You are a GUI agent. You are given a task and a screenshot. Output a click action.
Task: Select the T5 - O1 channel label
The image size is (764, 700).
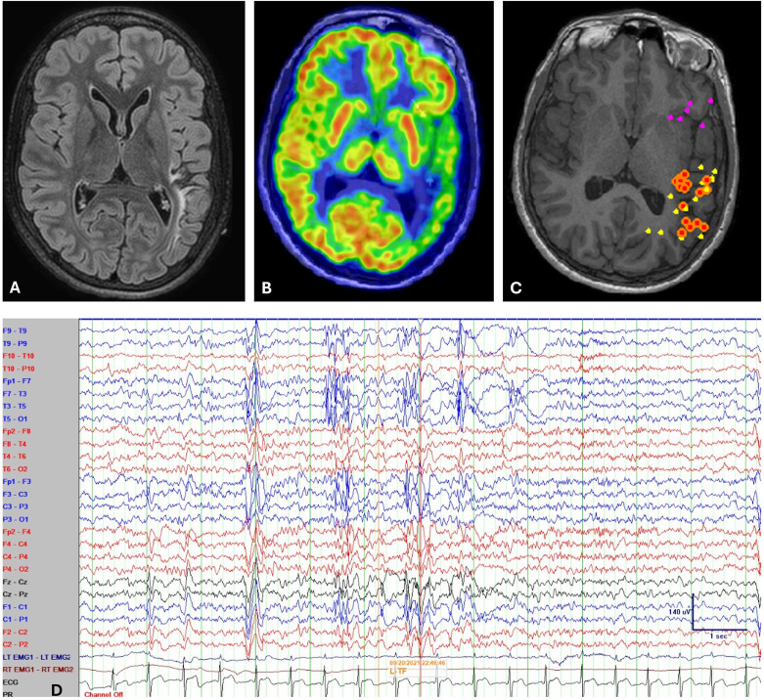(15, 419)
